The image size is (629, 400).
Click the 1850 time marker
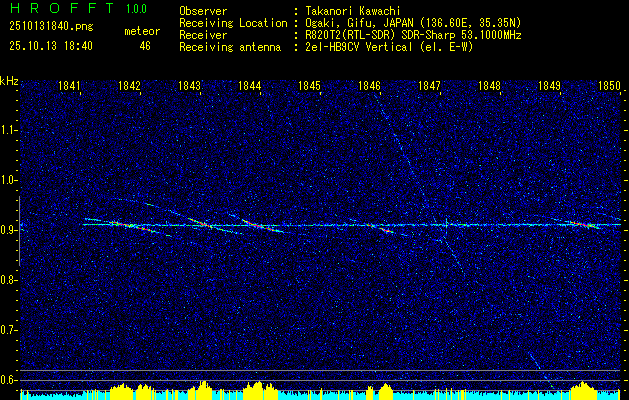(609, 87)
